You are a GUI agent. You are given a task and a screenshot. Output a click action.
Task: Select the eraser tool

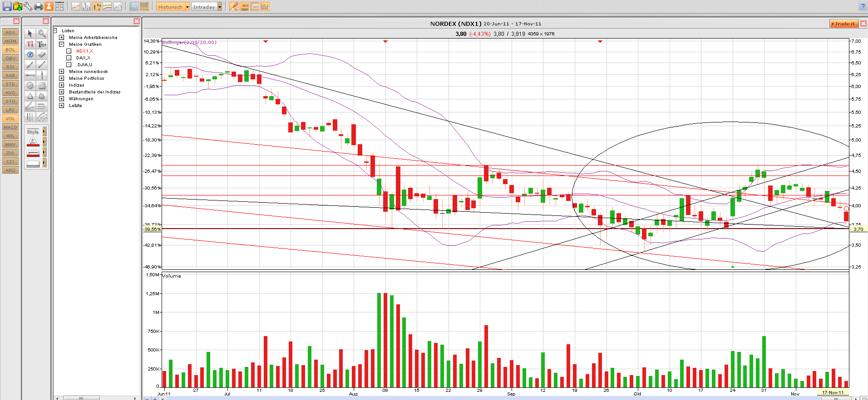tap(42, 54)
